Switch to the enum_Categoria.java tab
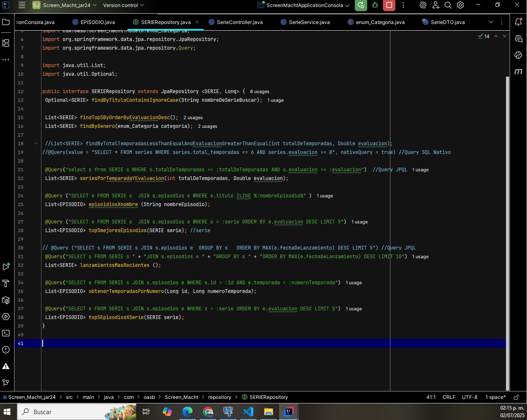This screenshot has width=527, height=420. [376, 22]
